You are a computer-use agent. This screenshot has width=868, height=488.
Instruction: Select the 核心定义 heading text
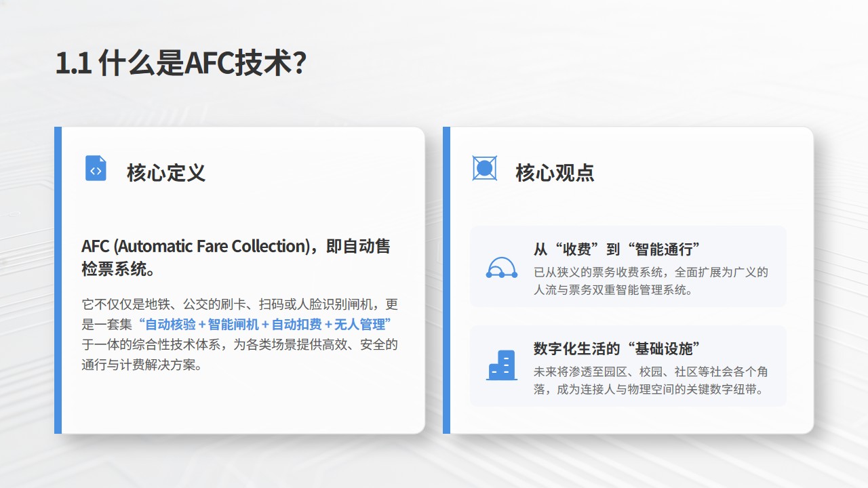tap(166, 173)
